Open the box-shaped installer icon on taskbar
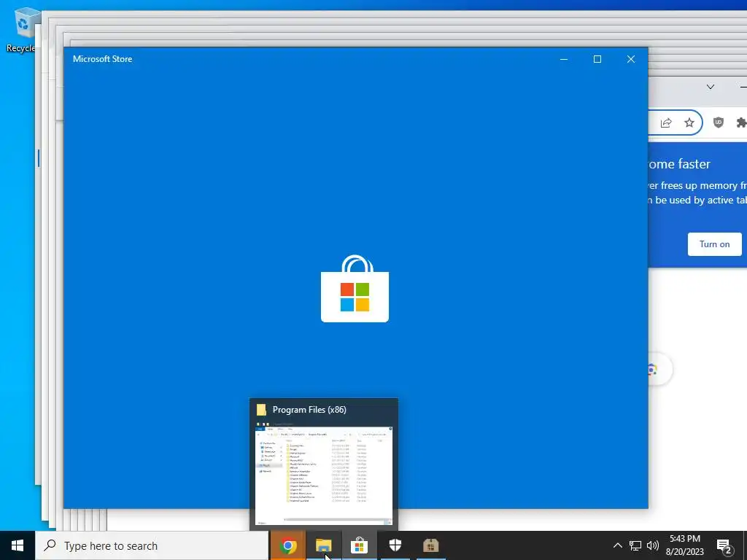747x560 pixels. tap(430, 545)
